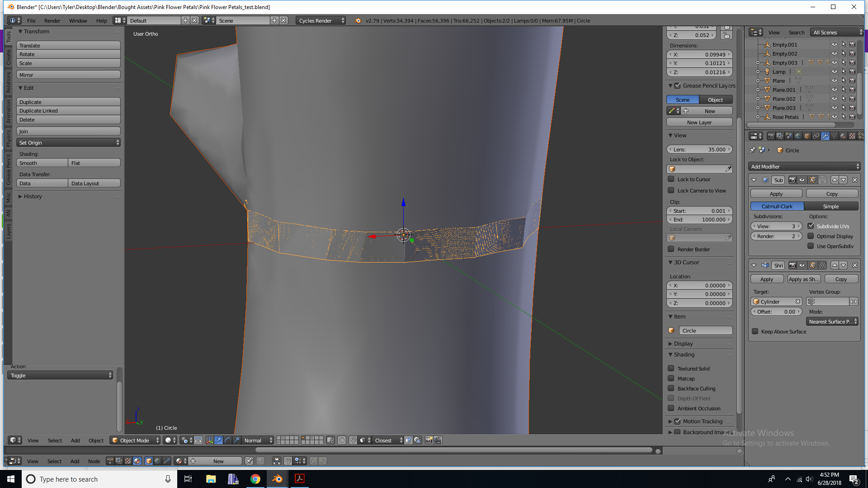
Task: Open Blender app from the Windows taskbar
Action: click(x=278, y=479)
